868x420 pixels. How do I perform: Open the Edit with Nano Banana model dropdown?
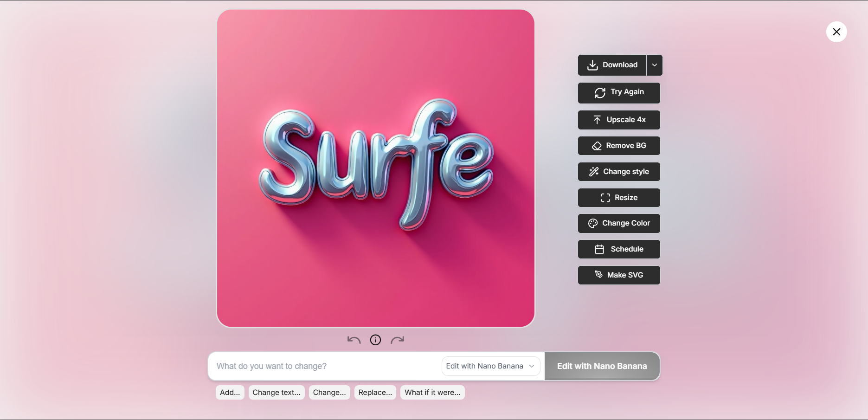pyautogui.click(x=491, y=366)
